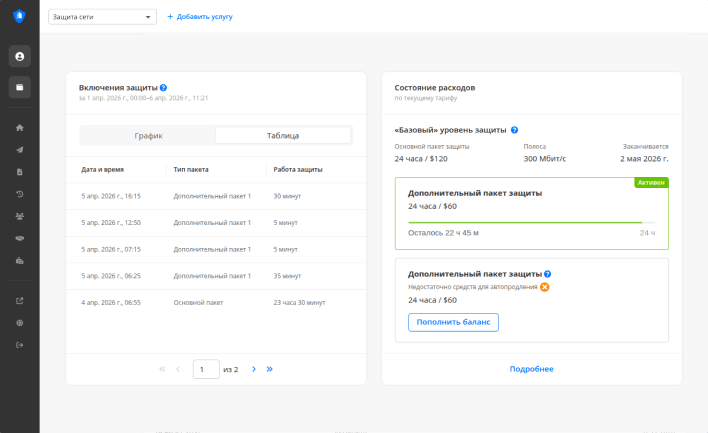Click the logout icon at sidebar bottom
708x433 pixels.
pos(19,345)
